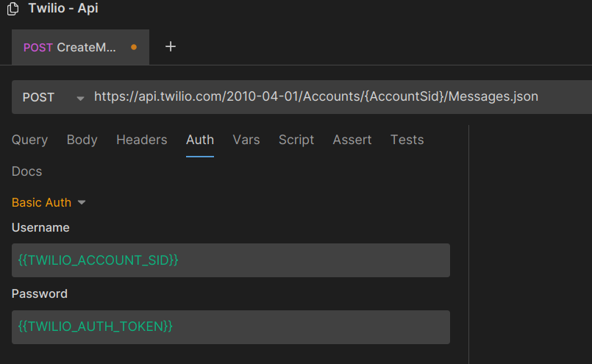
Task: Switch to the Assert tab
Action: 352,140
